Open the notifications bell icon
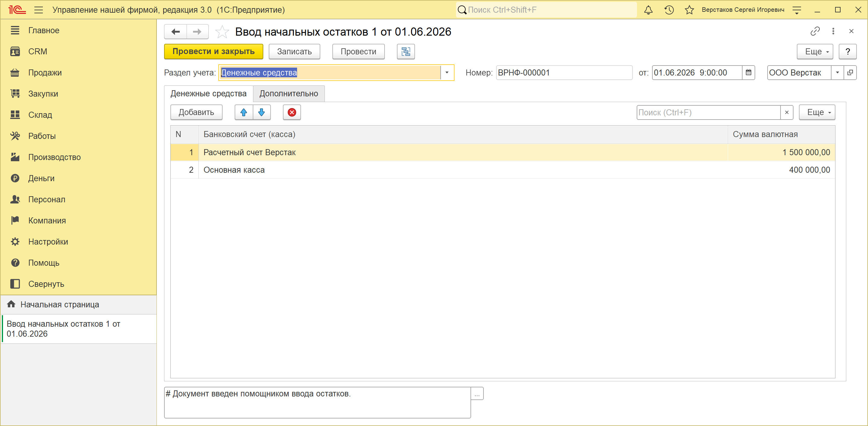868x426 pixels. 648,10
